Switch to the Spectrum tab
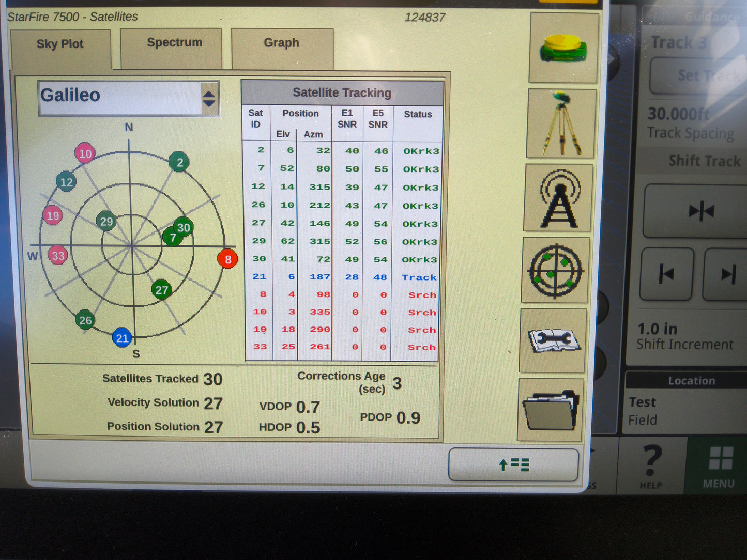Viewport: 747px width, 560px height. pyautogui.click(x=174, y=42)
